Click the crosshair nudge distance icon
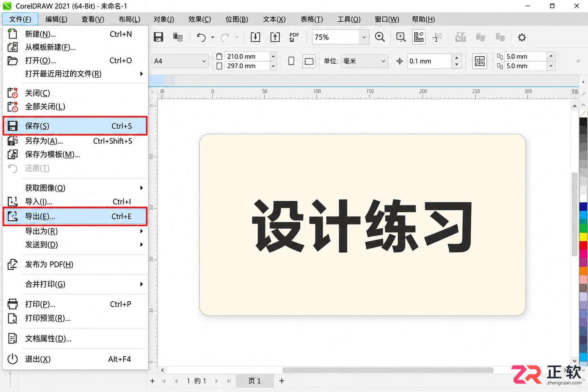588x392 pixels. [400, 61]
